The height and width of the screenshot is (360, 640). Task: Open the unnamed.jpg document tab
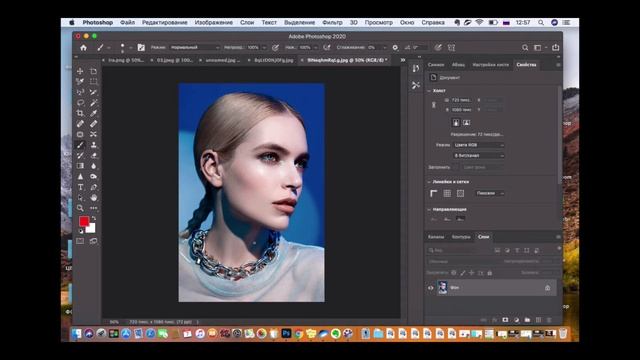(222, 60)
